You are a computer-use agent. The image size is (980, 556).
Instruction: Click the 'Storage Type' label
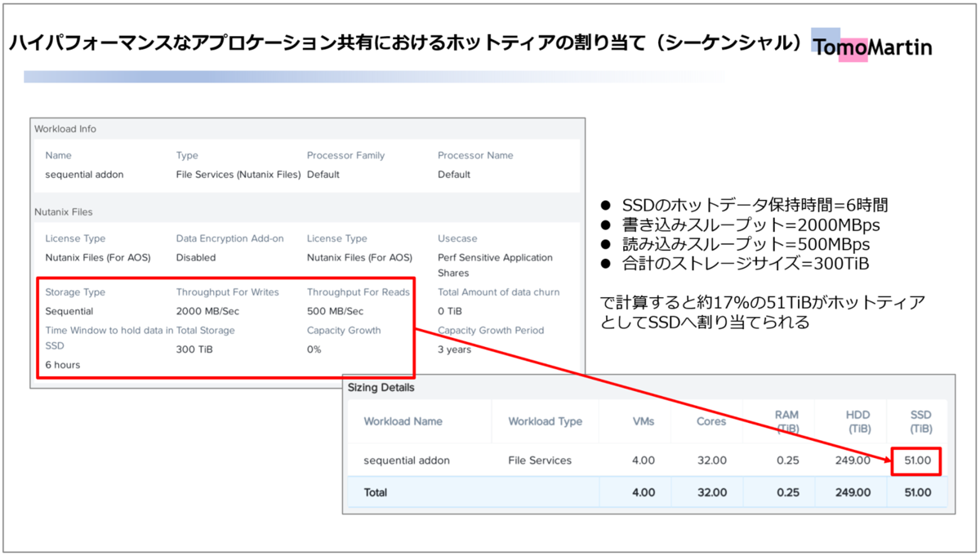pos(75,292)
